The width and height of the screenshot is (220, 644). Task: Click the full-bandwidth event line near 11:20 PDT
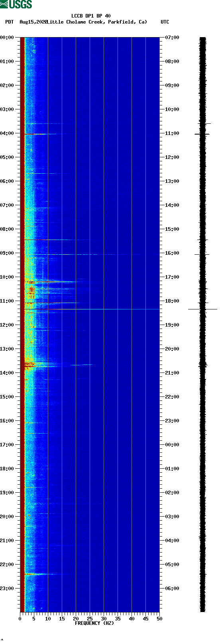coord(92,309)
